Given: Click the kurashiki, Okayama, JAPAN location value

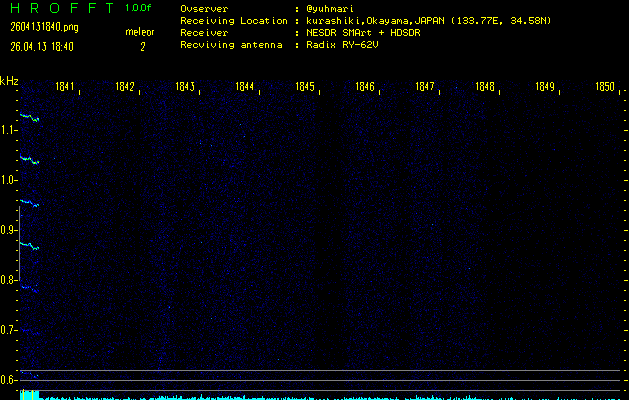Looking at the screenshot, I should point(428,21).
